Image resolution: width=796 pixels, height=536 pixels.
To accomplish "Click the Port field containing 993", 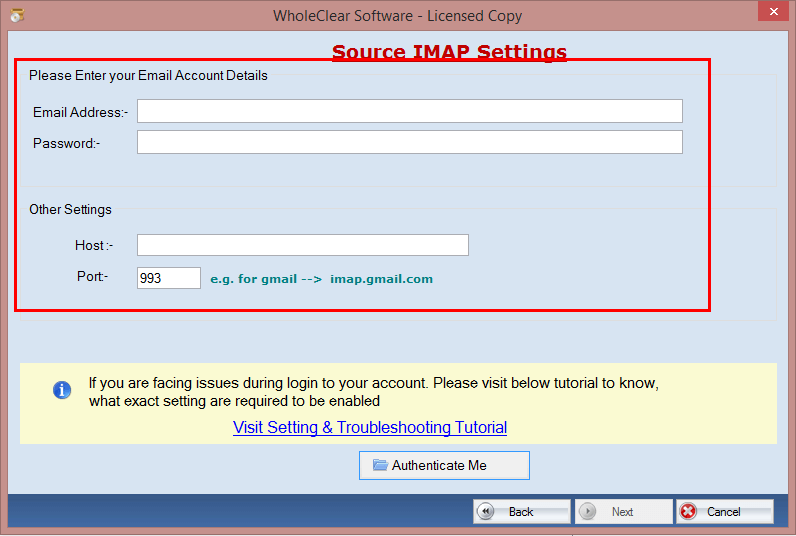I will [168, 278].
